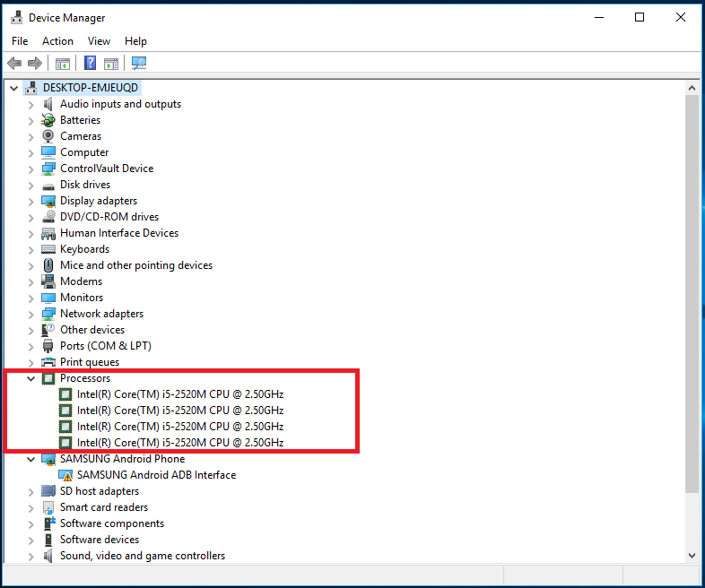Click the vertical scrollbar thumb
This screenshot has height=588, width=705.
(x=692, y=294)
